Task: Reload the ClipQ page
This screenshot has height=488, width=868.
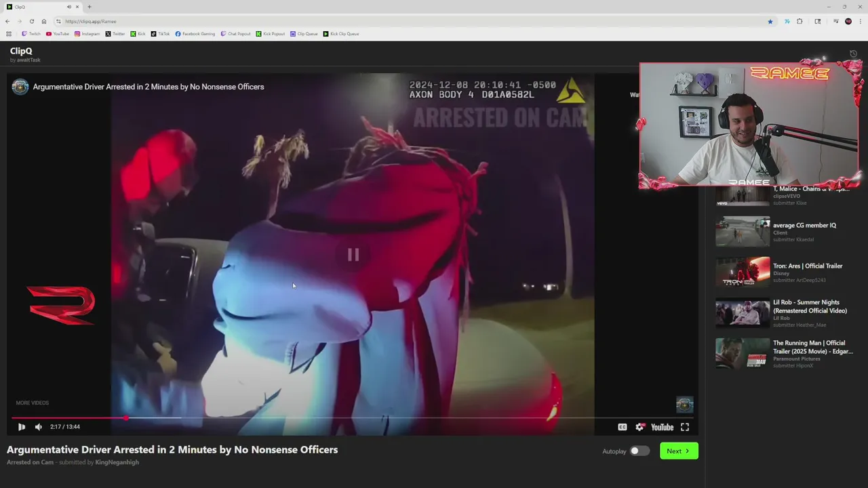Action: click(31, 21)
